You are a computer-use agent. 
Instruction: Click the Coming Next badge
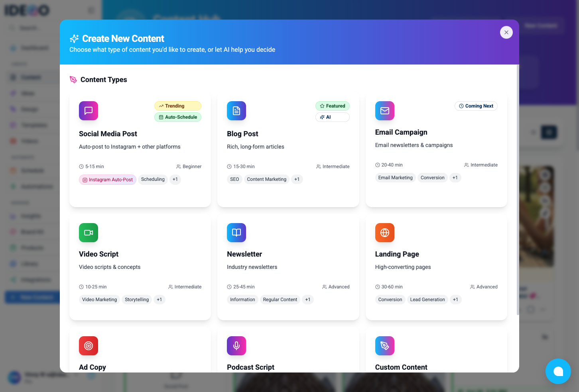click(x=476, y=106)
